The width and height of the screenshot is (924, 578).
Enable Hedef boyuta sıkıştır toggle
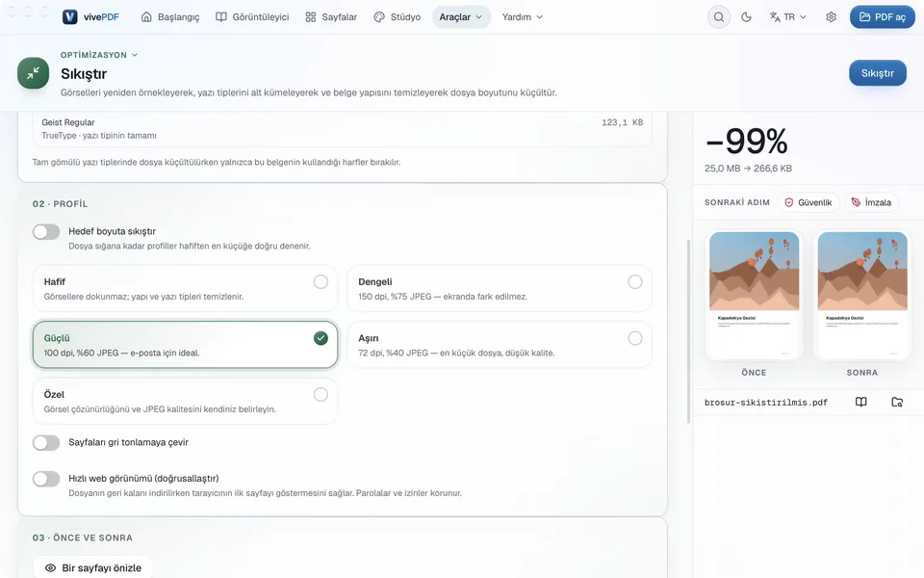pos(46,232)
